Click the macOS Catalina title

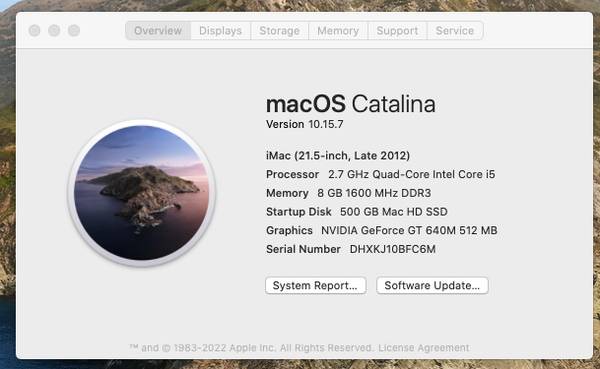[351, 104]
